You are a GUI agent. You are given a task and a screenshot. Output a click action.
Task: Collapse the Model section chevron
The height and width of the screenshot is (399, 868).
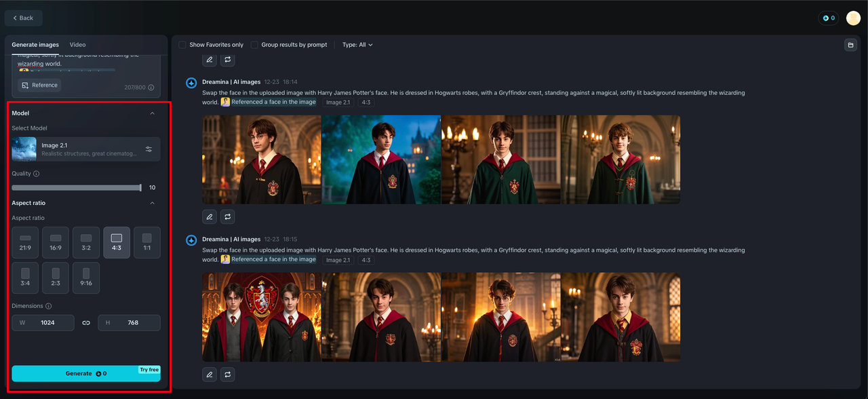(x=152, y=113)
